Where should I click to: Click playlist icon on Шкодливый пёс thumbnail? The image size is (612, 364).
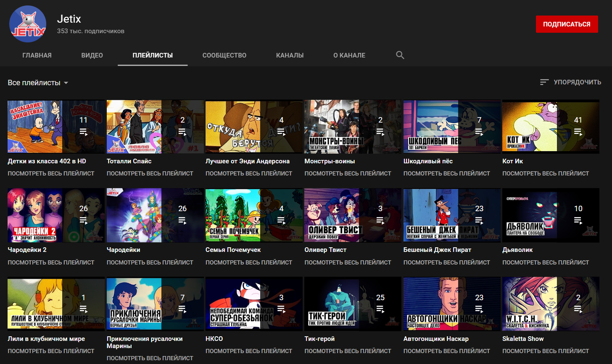(x=479, y=132)
